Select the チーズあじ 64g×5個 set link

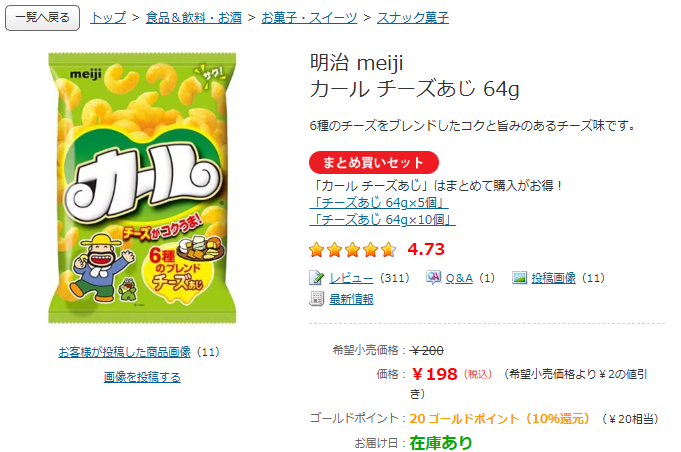380,203
